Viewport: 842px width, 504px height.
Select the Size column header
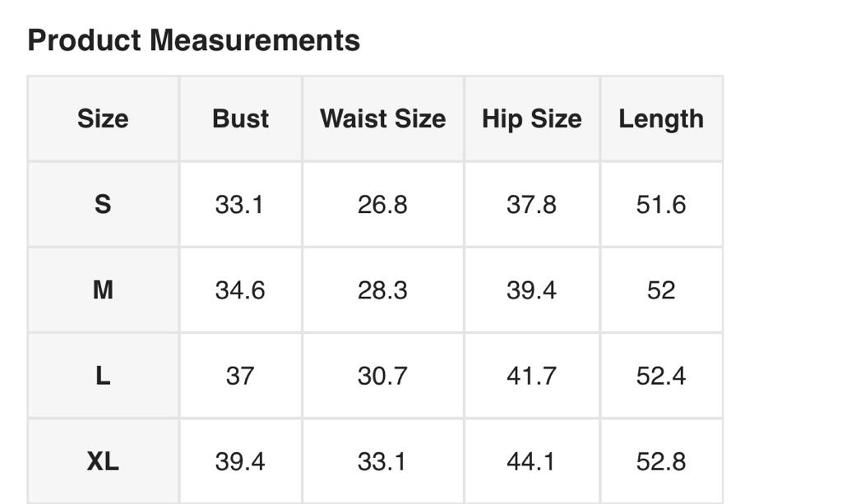[103, 118]
